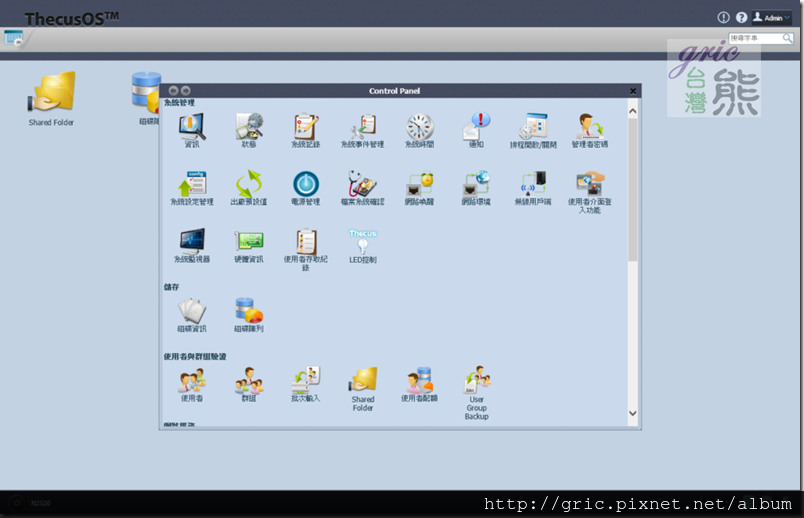Focus the search input field
This screenshot has width=804, height=518.
(x=755, y=38)
